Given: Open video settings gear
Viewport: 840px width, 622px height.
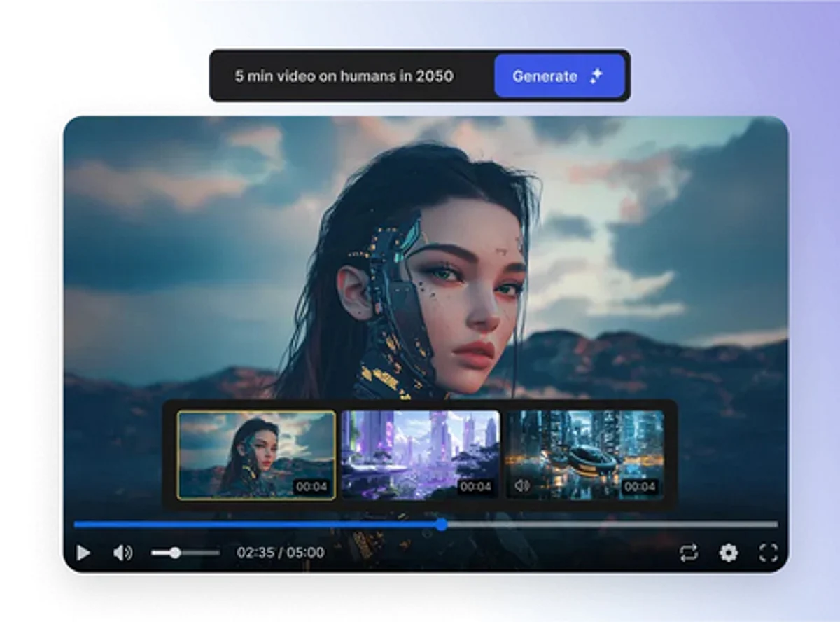Looking at the screenshot, I should pyautogui.click(x=729, y=553).
